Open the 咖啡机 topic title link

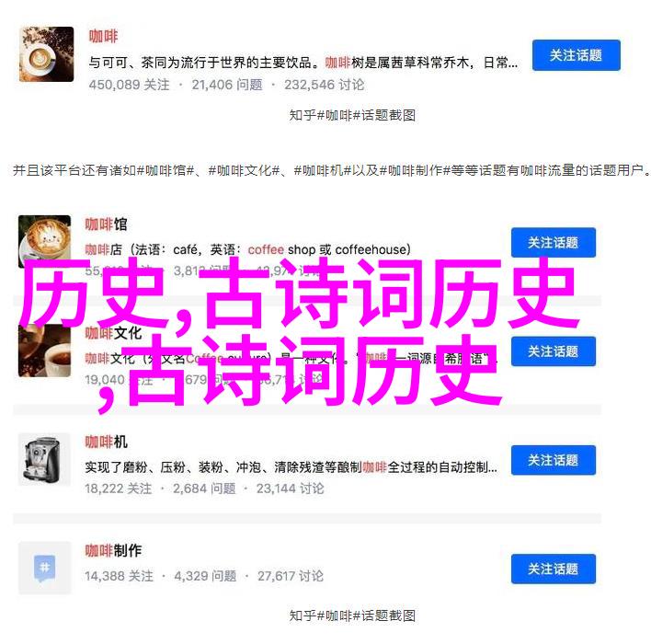tap(107, 443)
